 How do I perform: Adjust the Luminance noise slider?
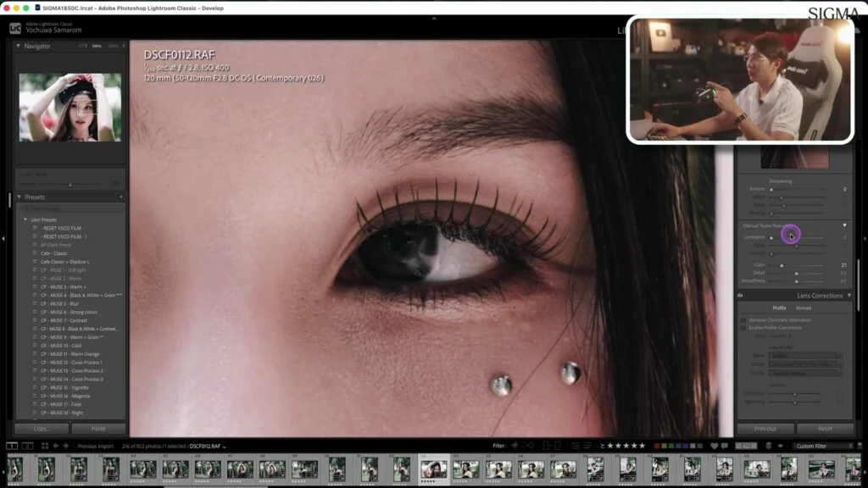797,237
